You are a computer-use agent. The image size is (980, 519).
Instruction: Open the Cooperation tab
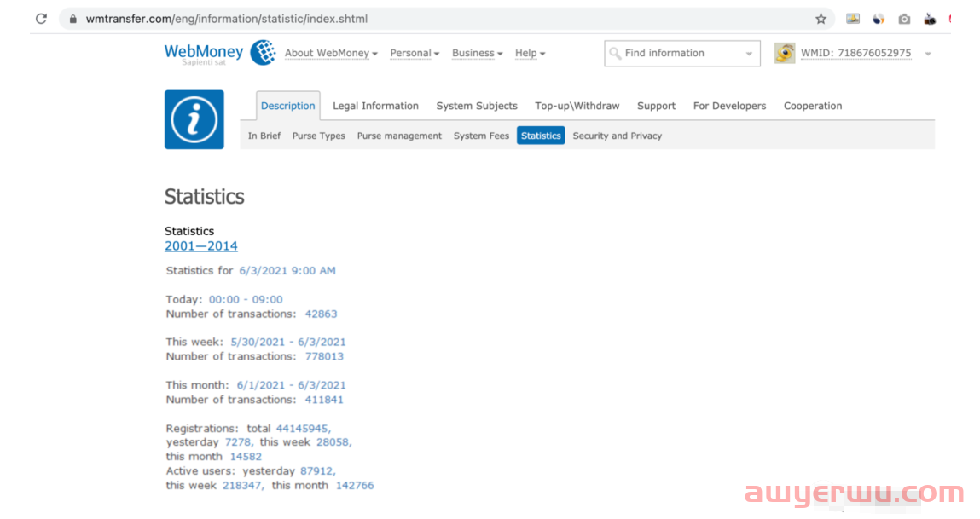[x=813, y=106]
